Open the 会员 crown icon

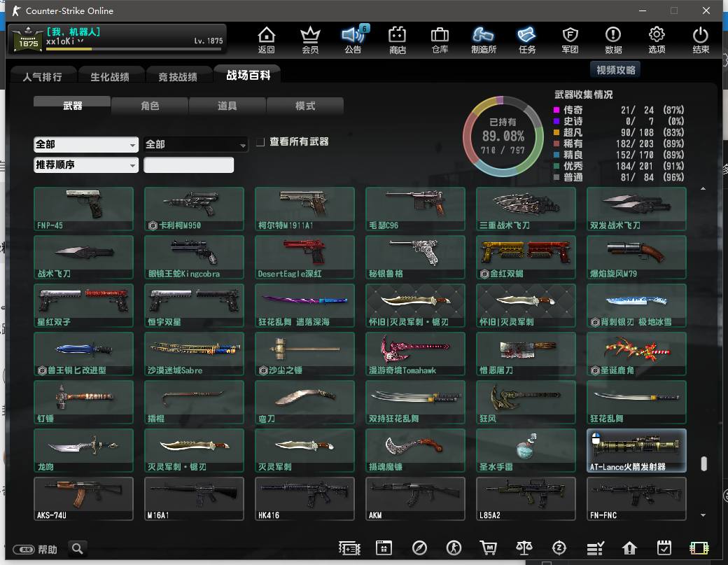(x=310, y=40)
